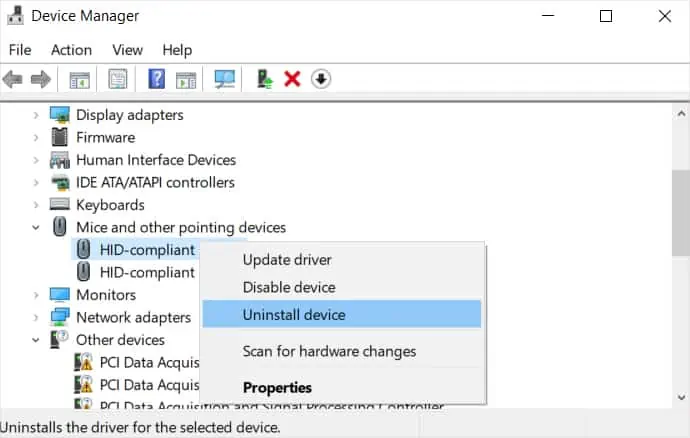Click the scroll up arrow of the device tree
Image resolution: width=690 pixels, height=438 pixels.
[681, 114]
